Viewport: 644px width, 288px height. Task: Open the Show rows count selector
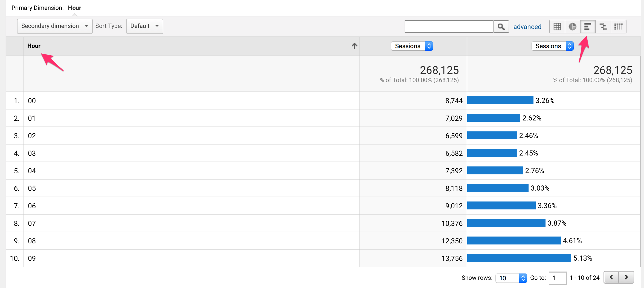(511, 278)
